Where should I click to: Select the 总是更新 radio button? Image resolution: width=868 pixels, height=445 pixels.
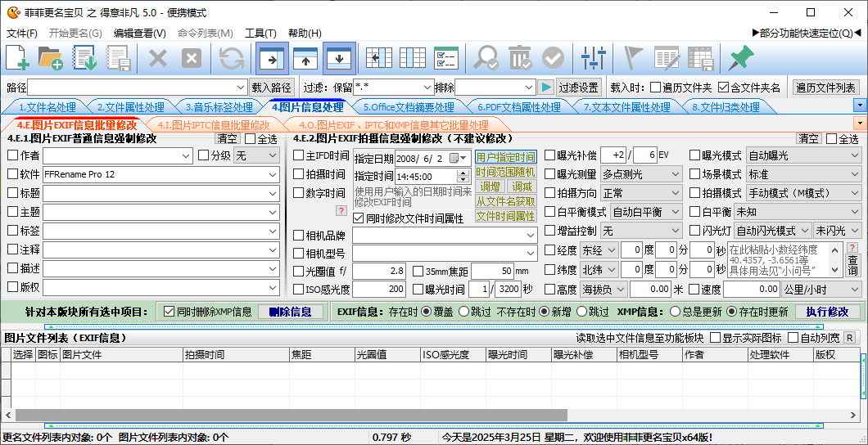pyautogui.click(x=675, y=312)
